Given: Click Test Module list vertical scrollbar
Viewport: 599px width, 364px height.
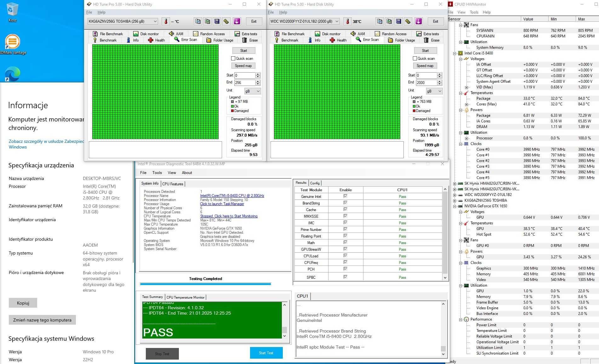Looking at the screenshot, I should coord(445,233).
